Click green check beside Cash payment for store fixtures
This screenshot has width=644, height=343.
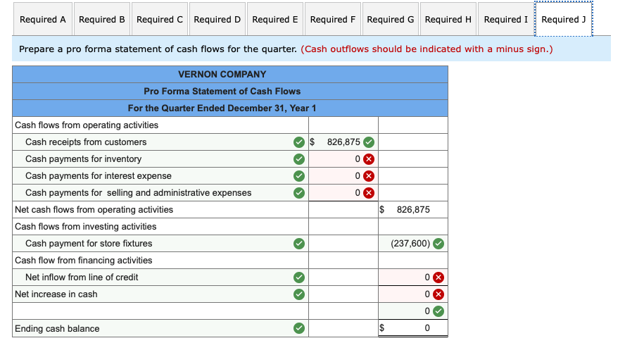299,244
